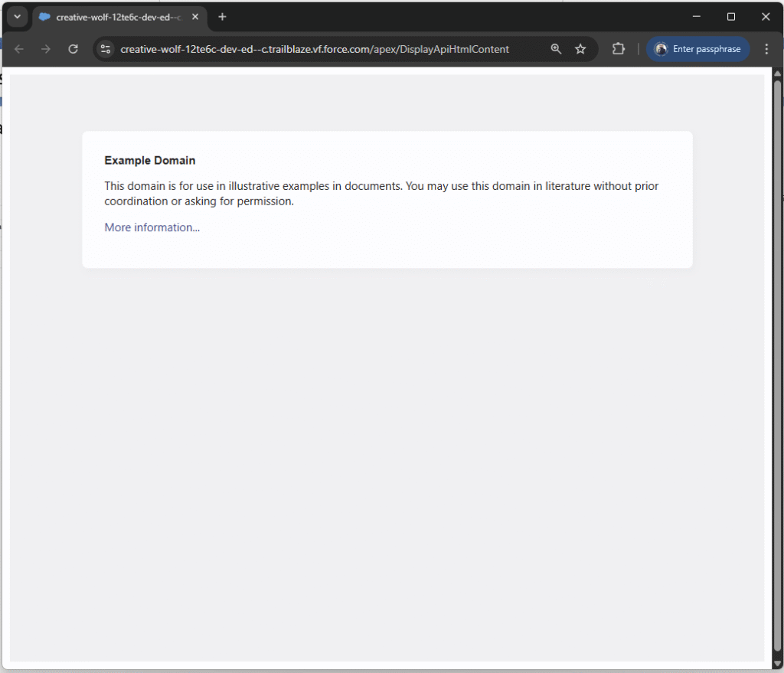Reload the current page
The width and height of the screenshot is (784, 673).
(73, 49)
